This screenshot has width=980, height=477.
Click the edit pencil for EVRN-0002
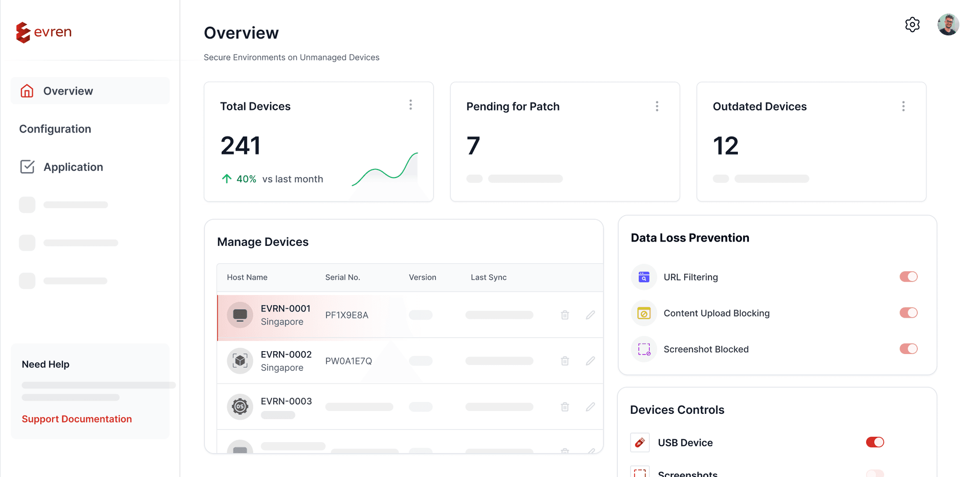click(x=590, y=361)
